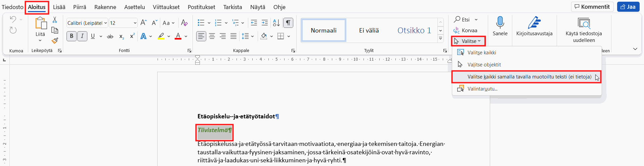Apply yellow text highlight color

pyautogui.click(x=161, y=36)
